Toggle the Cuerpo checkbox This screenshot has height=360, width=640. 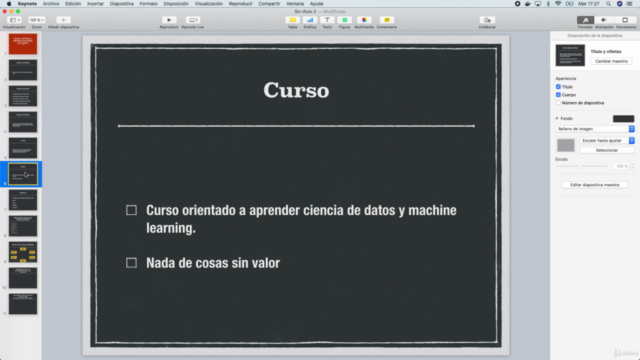coord(558,95)
